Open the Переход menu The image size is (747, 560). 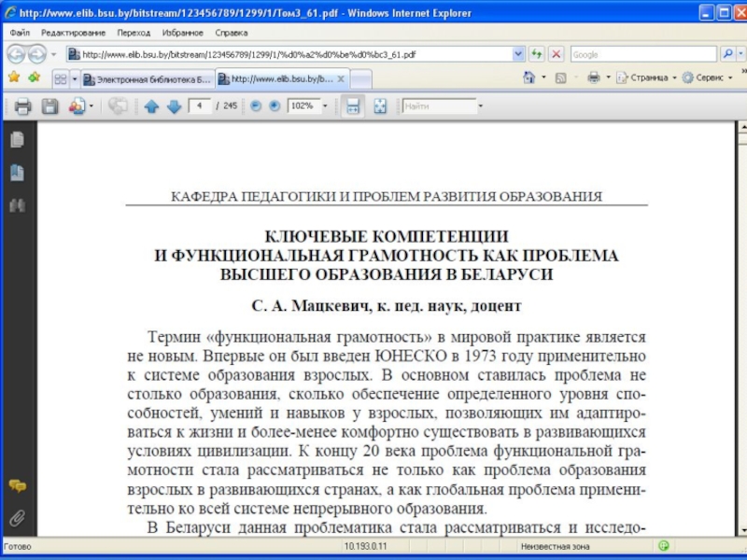[134, 33]
